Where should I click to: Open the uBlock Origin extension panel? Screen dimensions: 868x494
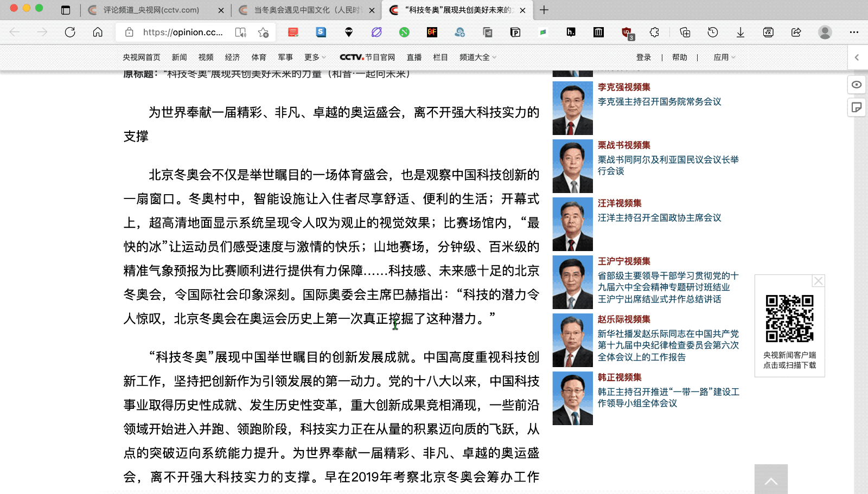pos(628,32)
